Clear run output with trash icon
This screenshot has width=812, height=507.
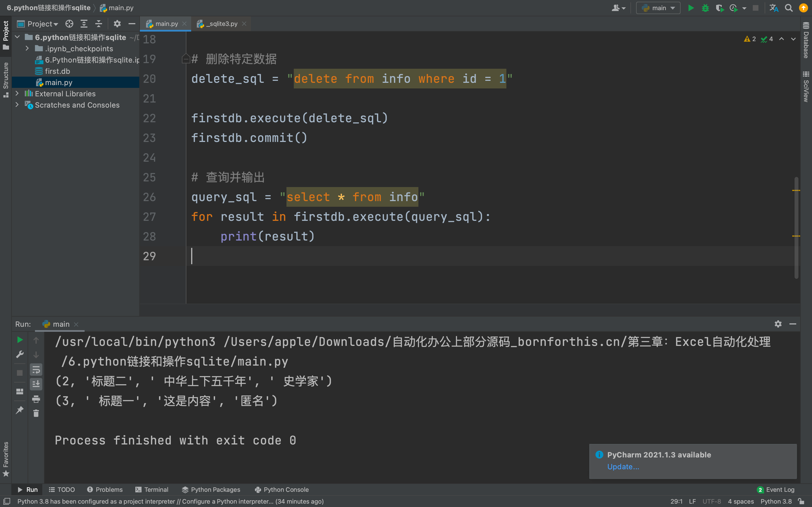tap(36, 413)
